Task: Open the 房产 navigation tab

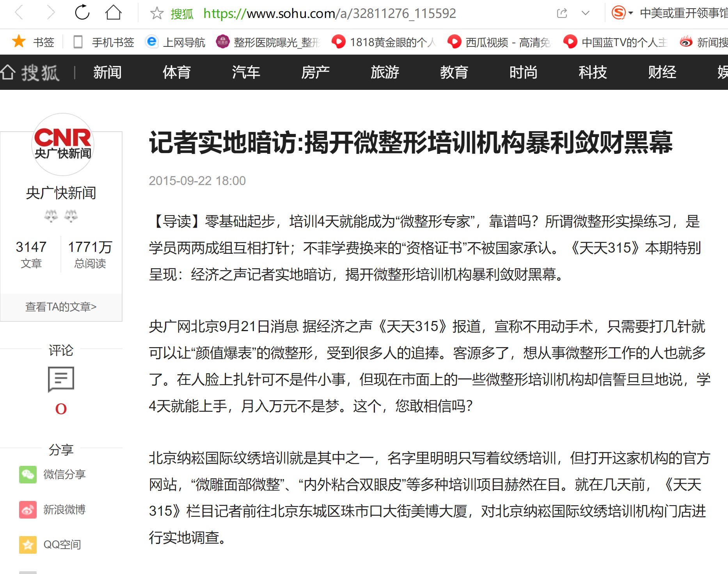Action: [316, 72]
